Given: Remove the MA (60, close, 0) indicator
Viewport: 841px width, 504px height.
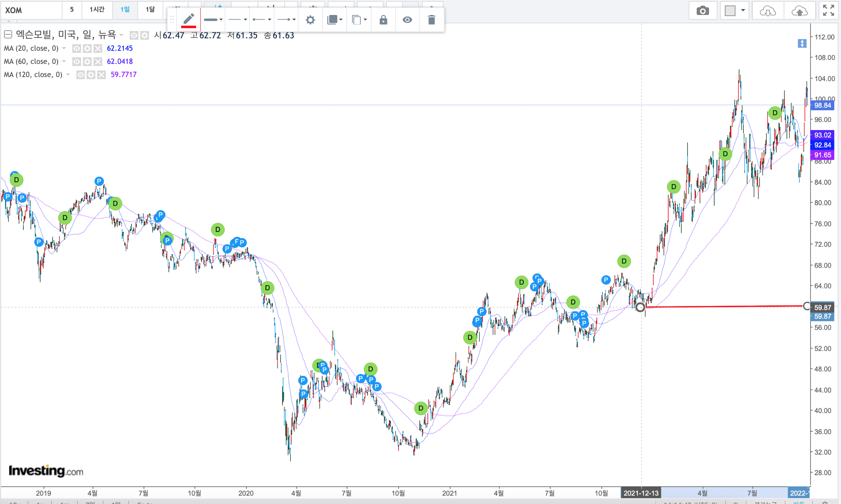Looking at the screenshot, I should [98, 61].
